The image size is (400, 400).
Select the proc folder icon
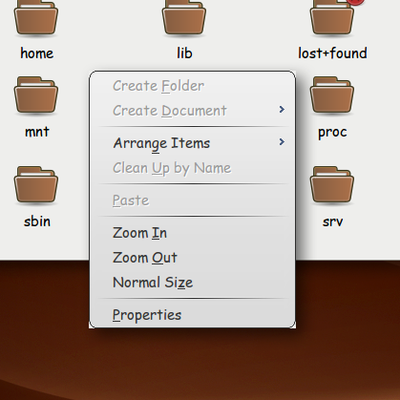(332, 95)
